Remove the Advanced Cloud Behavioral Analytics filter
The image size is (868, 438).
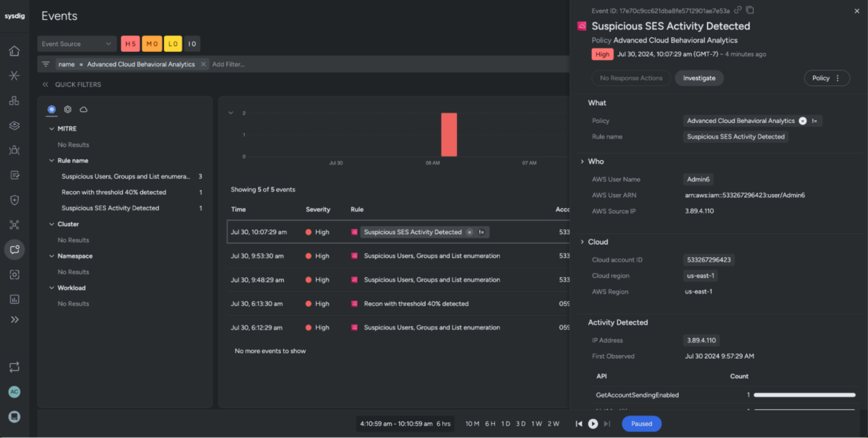click(x=203, y=64)
